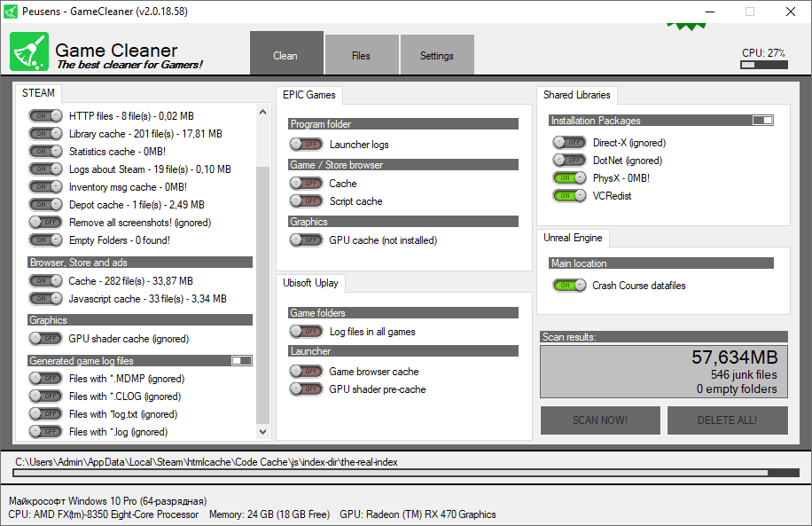Disable Crash Course datafiles switch
The width and height of the screenshot is (812, 526).
coord(569,285)
